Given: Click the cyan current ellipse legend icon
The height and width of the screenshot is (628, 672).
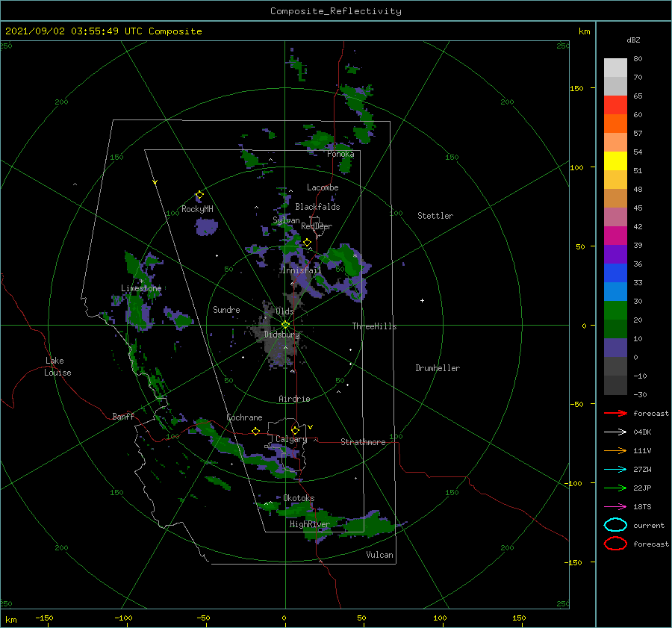Looking at the screenshot, I should coord(615,525).
